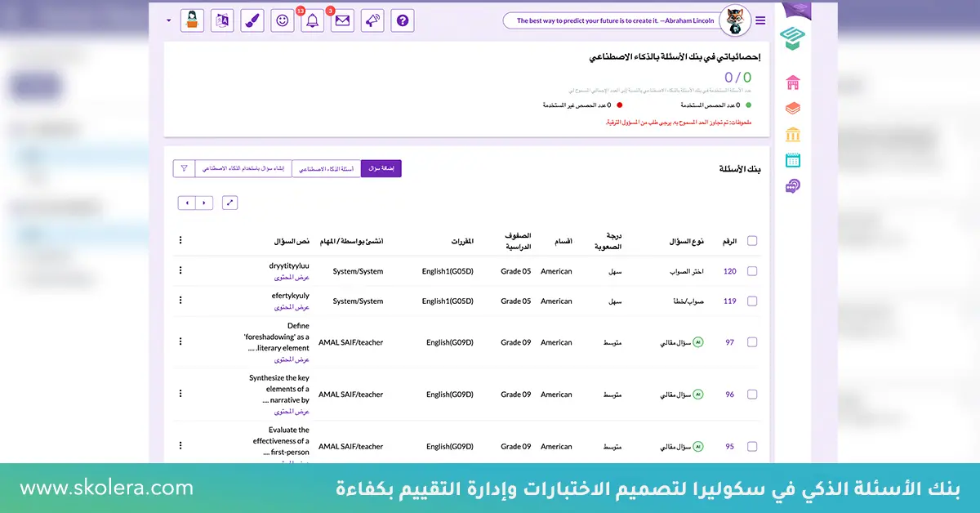980x513 pixels.
Task: Sort by 'نوع السؤال' column header
Action: (x=688, y=242)
